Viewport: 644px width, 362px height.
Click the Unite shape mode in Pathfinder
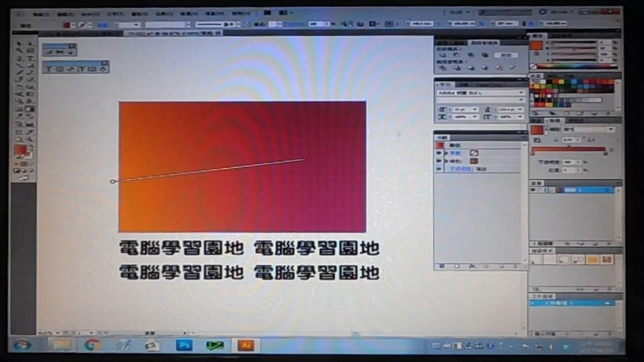click(x=443, y=55)
